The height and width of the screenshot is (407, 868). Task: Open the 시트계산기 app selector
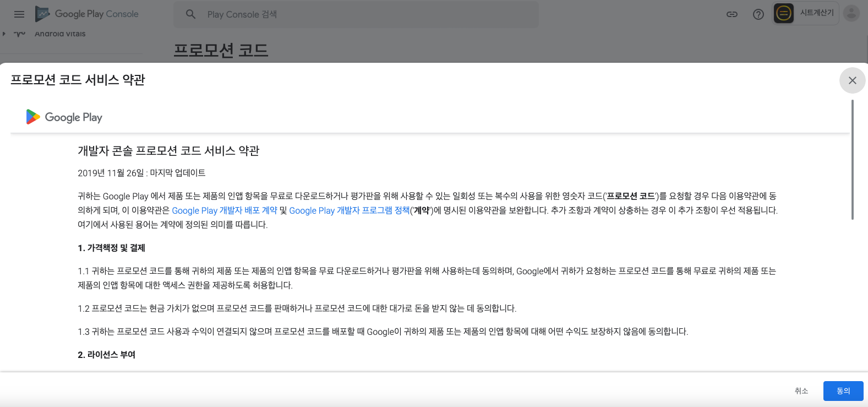[806, 13]
